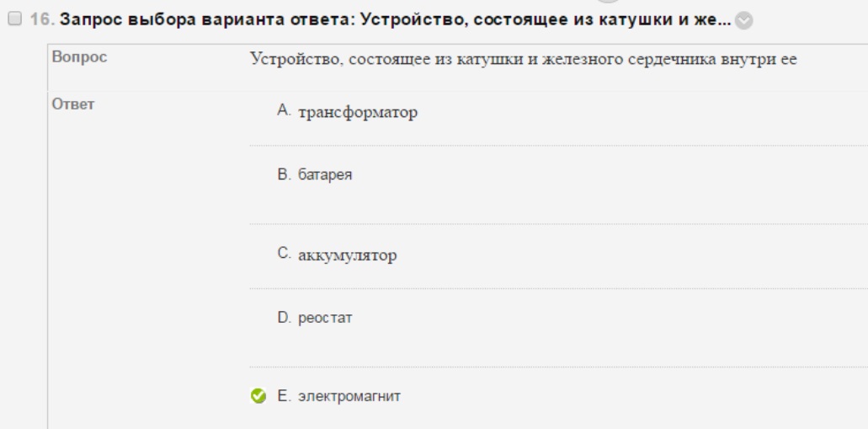
Task: Select answer text 'аккумулятор'
Action: [347, 255]
